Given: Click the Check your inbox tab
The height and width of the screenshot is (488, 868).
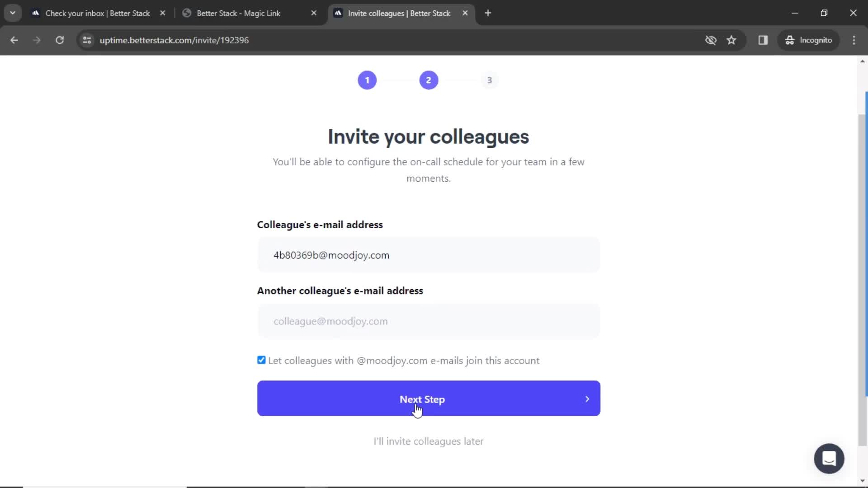Looking at the screenshot, I should pos(97,13).
